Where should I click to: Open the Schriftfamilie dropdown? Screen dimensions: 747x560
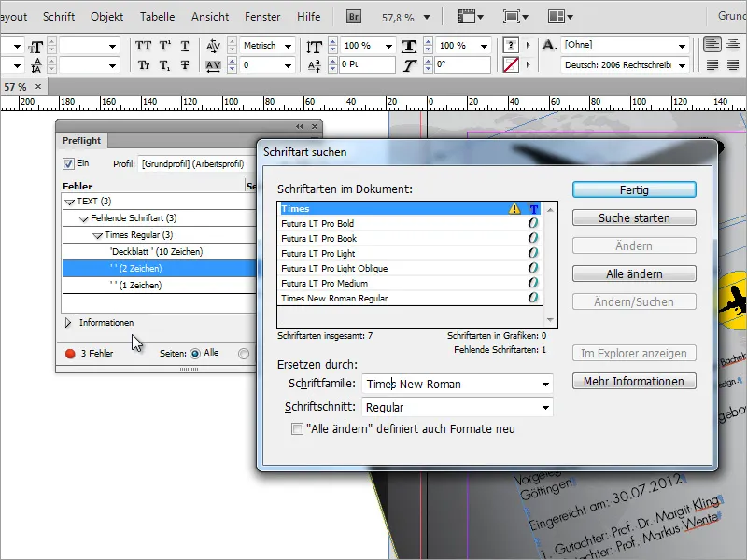click(x=545, y=385)
